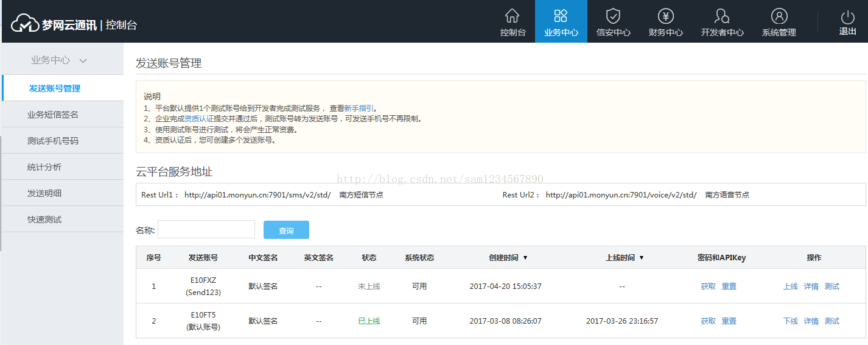The image size is (868, 345).
Task: Collapse the 业务中心 sidebar chevron
Action: point(83,60)
